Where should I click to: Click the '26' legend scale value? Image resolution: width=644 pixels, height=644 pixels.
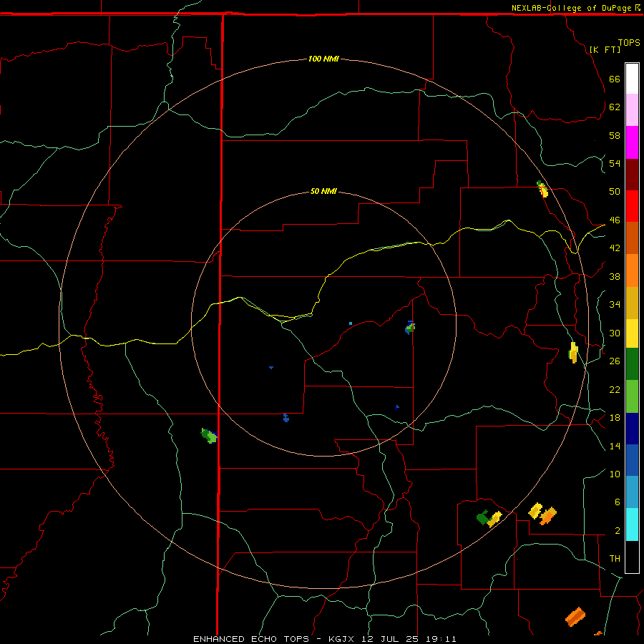click(615, 361)
